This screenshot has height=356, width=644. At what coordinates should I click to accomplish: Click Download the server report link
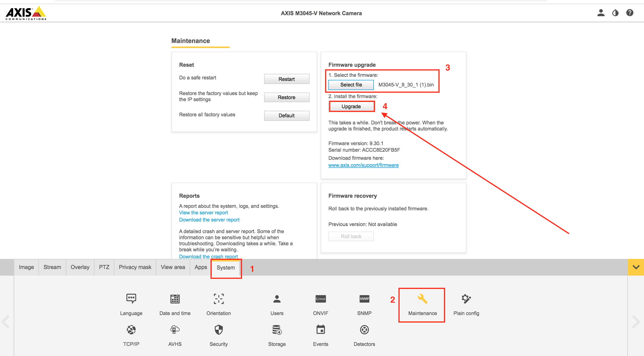[x=209, y=220]
